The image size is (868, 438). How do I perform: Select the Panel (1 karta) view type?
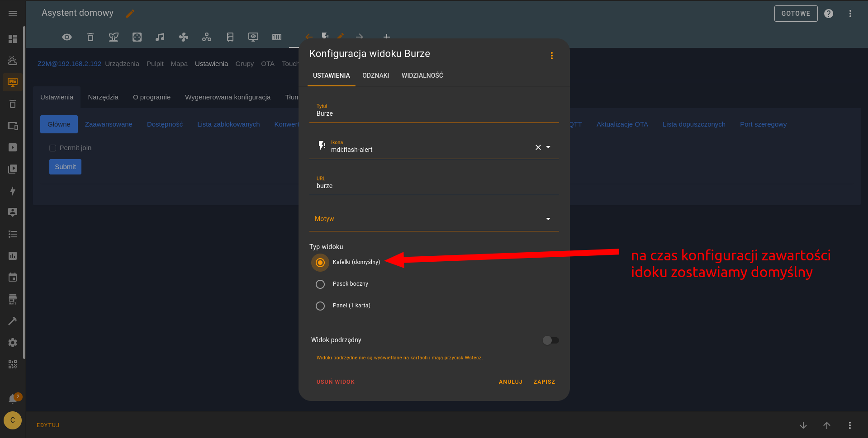[x=320, y=306]
